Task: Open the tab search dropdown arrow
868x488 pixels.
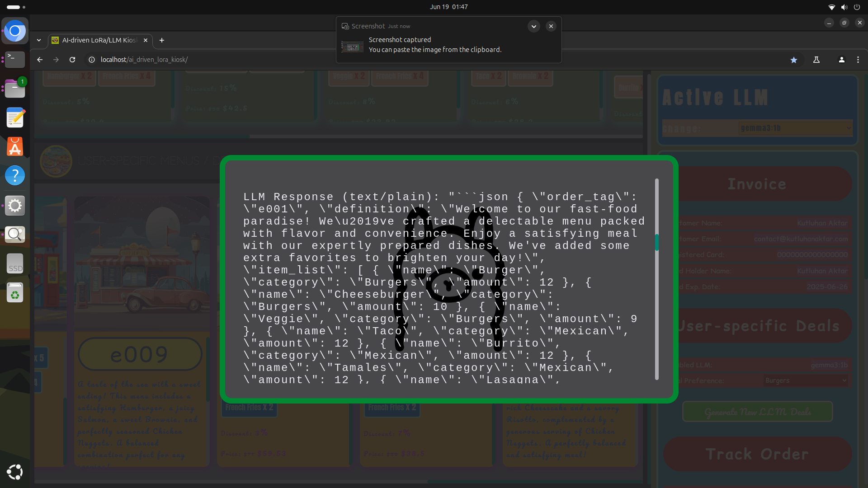Action: click(x=39, y=40)
